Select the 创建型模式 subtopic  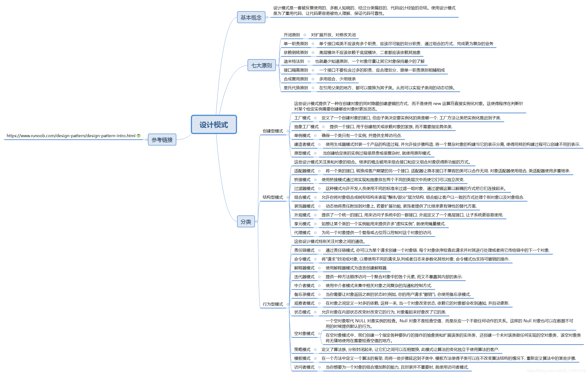(x=273, y=131)
